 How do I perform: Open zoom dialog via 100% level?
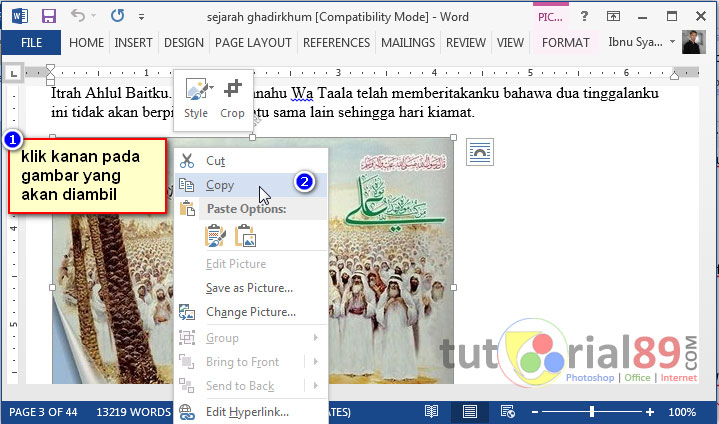pyautogui.click(x=682, y=412)
